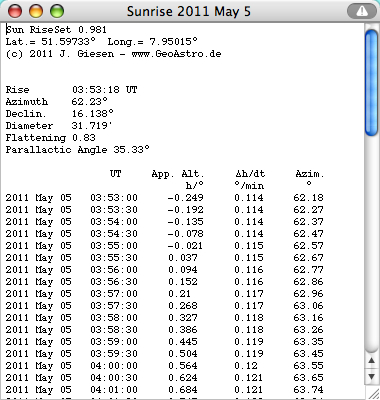Click the Δh/dt value 0.12
The image size is (380, 400).
coord(246,366)
